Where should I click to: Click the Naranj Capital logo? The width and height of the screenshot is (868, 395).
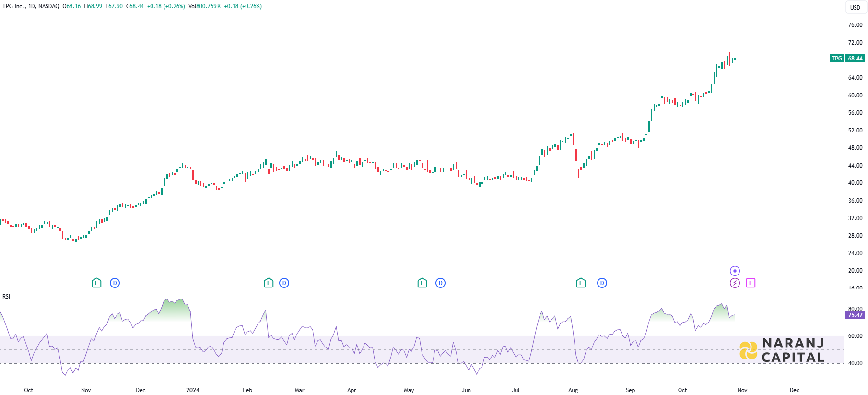[x=782, y=350]
